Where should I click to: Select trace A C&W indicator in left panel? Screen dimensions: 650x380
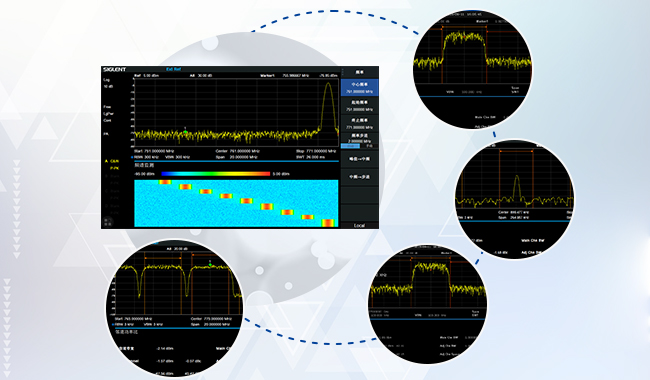(112, 161)
